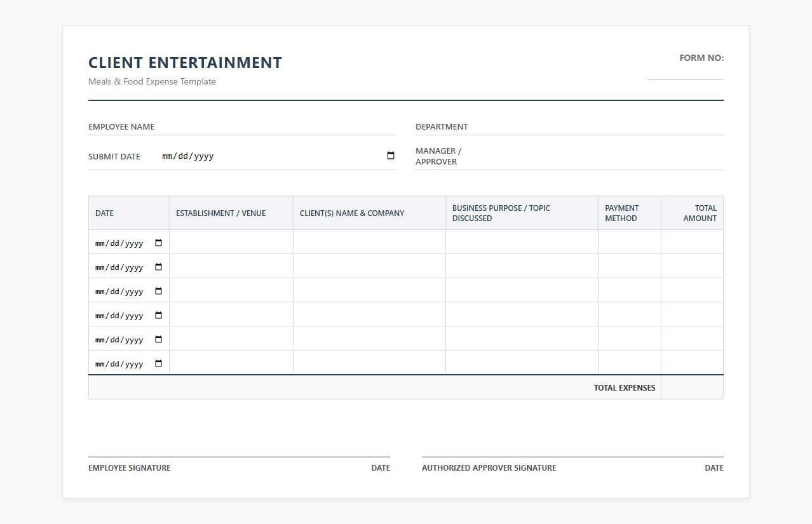The height and width of the screenshot is (524, 812).
Task: Click fifth row Business Purpose cell
Action: [522, 339]
